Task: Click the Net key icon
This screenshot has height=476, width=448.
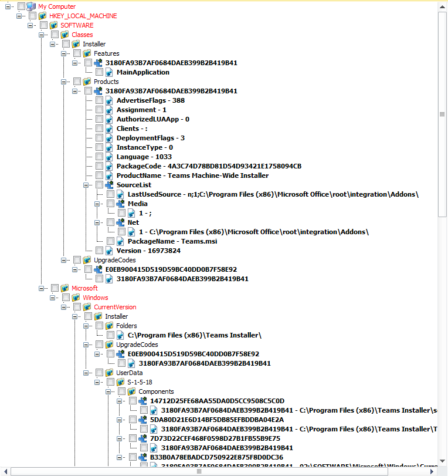Action: (120, 222)
